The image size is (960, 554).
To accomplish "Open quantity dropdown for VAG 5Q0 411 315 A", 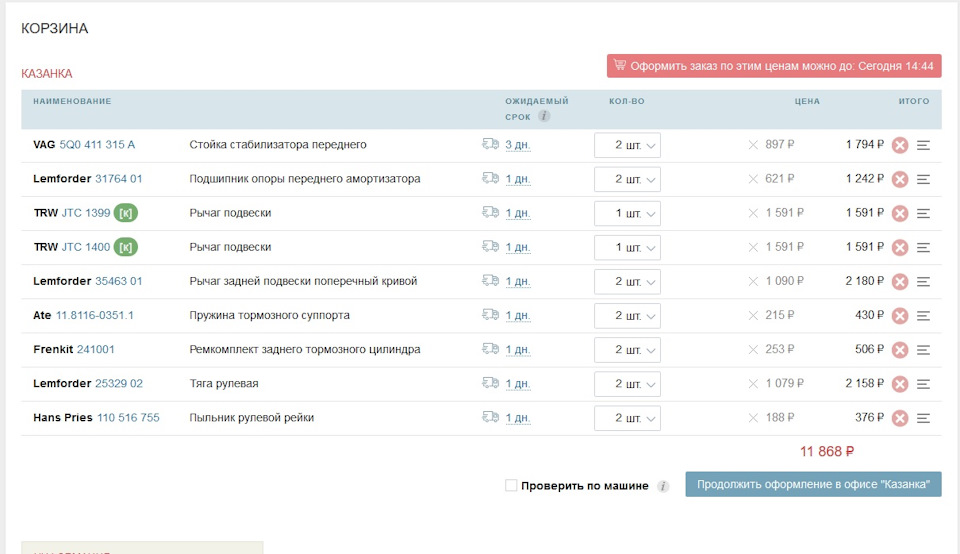I will coord(627,145).
